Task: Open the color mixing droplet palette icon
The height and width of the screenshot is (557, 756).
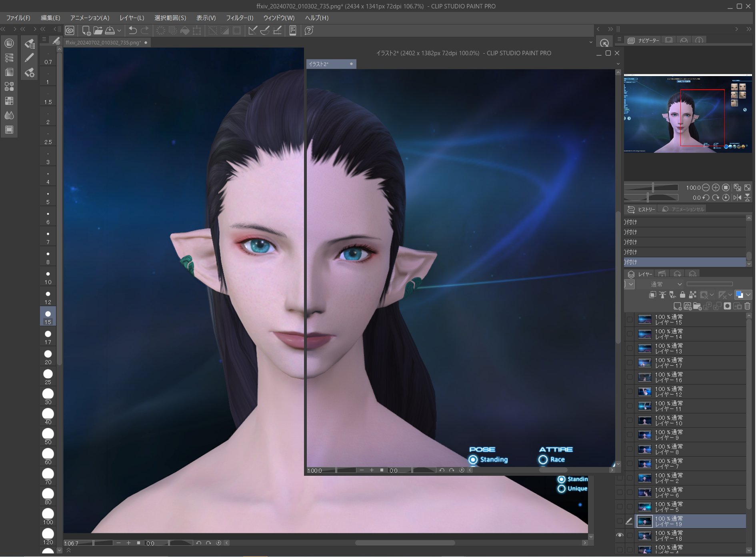Action: [x=9, y=115]
